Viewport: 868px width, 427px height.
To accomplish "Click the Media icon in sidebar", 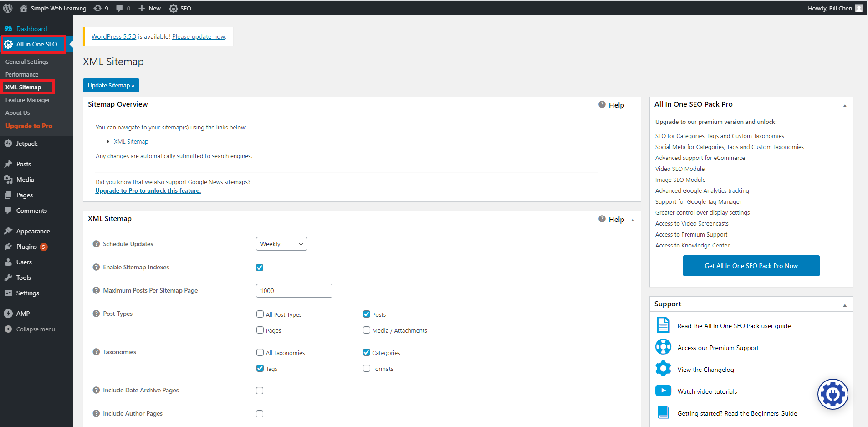I will tap(8, 180).
